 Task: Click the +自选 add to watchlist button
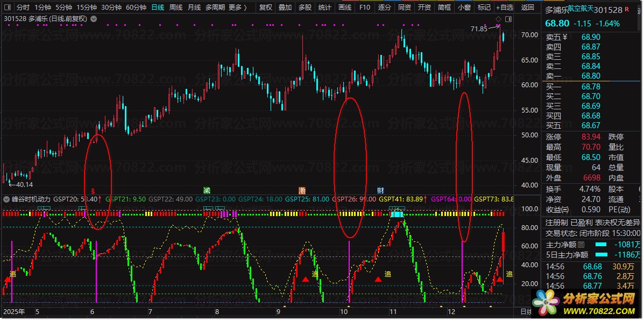pos(504,8)
